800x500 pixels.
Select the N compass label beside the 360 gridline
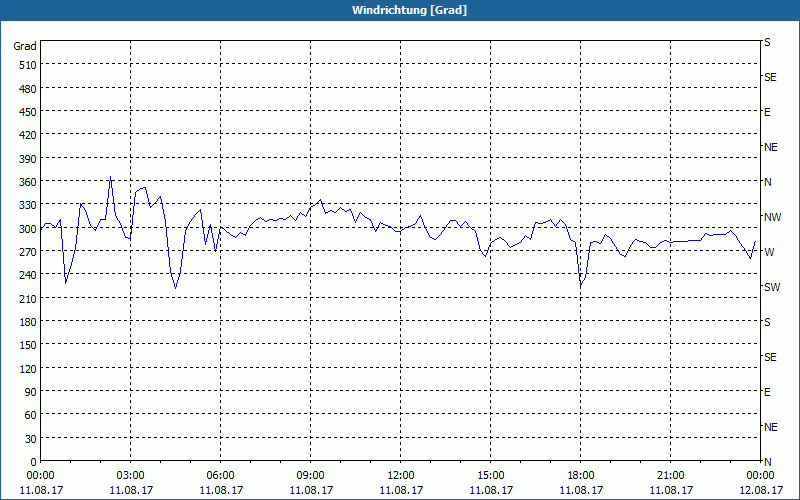click(x=768, y=182)
